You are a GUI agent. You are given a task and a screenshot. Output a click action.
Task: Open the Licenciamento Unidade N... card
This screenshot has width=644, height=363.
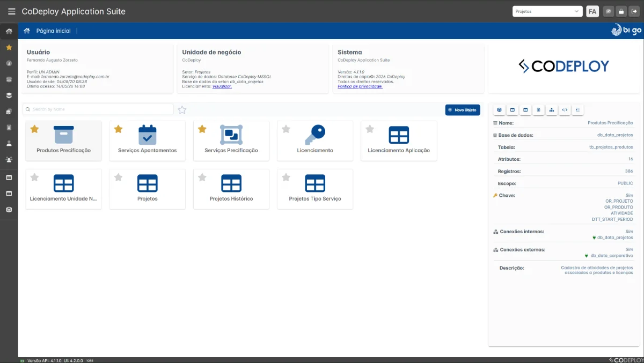click(63, 189)
